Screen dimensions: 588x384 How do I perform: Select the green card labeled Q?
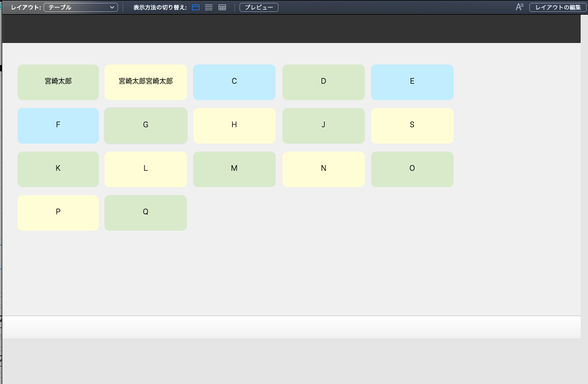[145, 213]
